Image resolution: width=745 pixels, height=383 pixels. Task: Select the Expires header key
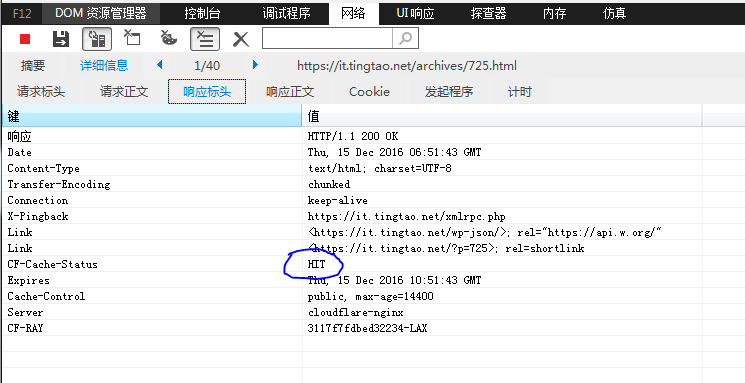coord(29,281)
